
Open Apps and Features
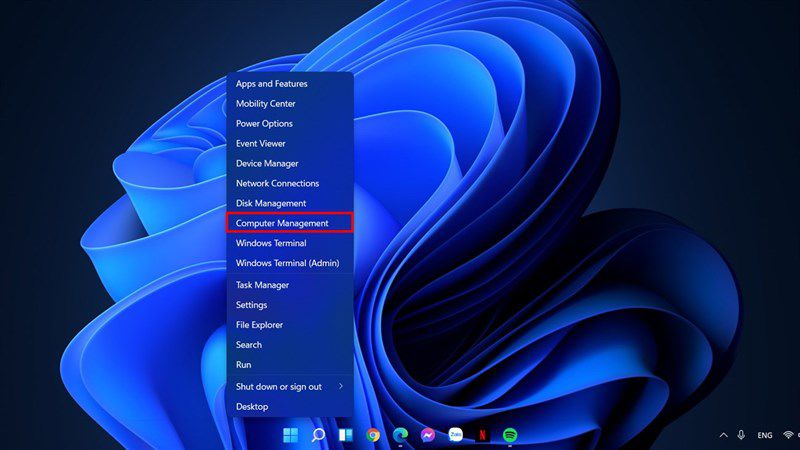click(x=290, y=84)
